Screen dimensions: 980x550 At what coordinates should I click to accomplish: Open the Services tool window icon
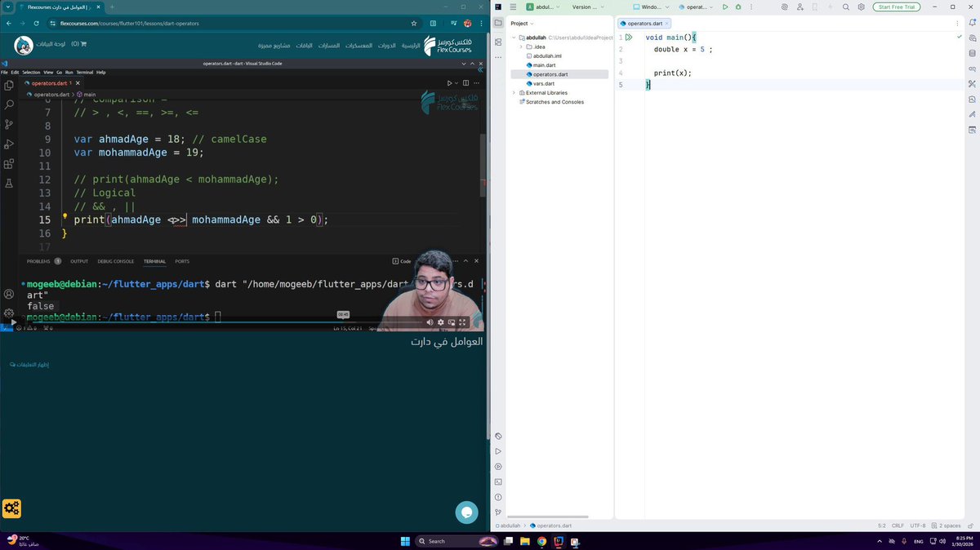498,466
